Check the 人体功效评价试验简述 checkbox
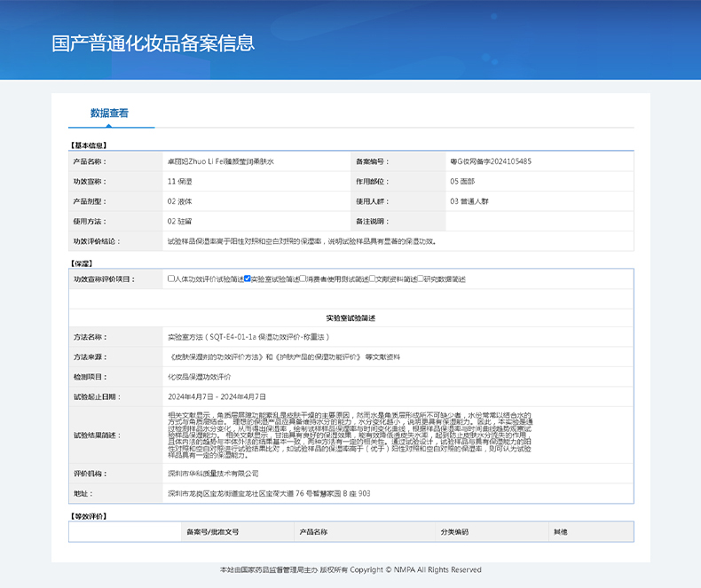This screenshot has width=701, height=588. (170, 278)
